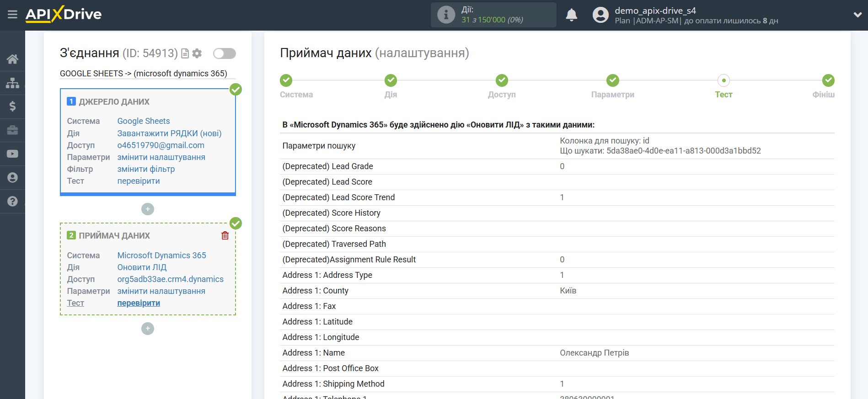
Task: Add a step after data receiver
Action: point(148,329)
